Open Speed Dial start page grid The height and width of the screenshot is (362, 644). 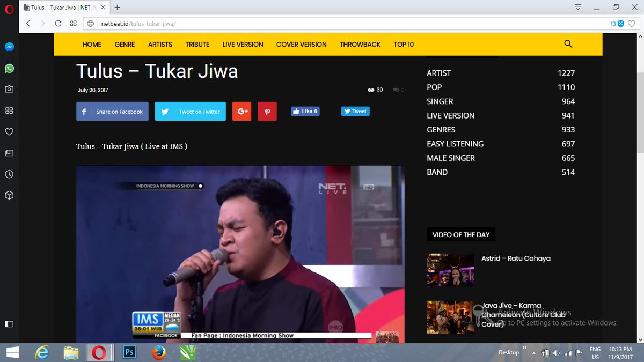click(73, 24)
